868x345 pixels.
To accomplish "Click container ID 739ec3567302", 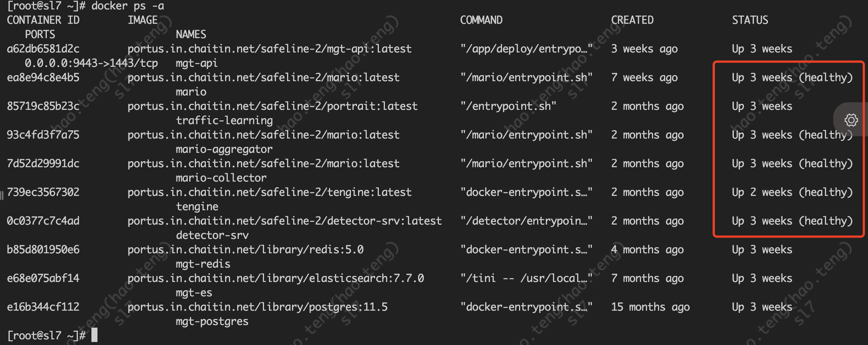I will click(43, 192).
